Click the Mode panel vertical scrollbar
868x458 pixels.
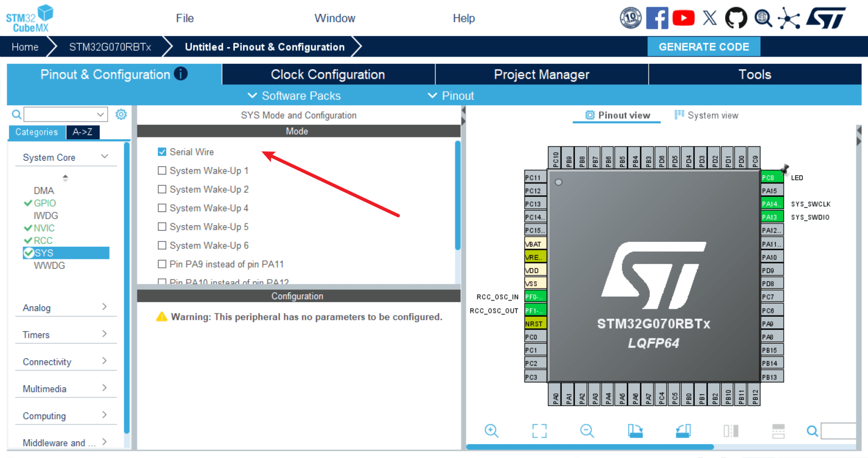(458, 195)
